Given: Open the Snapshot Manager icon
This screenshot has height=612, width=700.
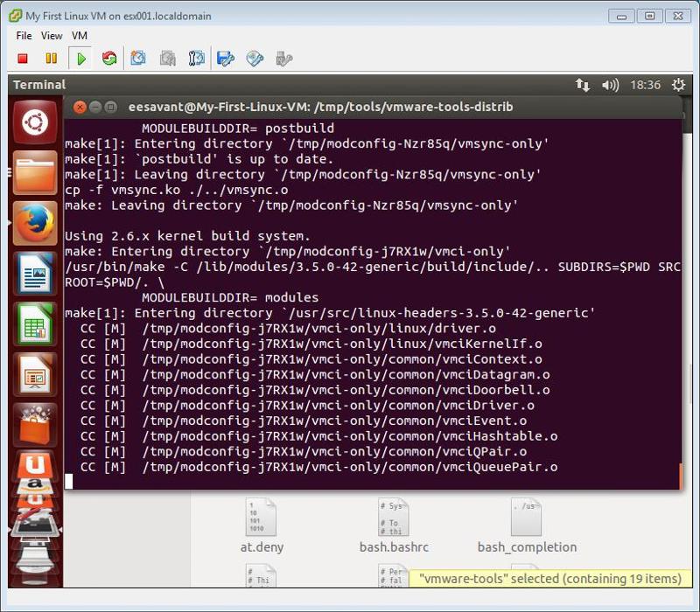Looking at the screenshot, I should click(x=197, y=59).
